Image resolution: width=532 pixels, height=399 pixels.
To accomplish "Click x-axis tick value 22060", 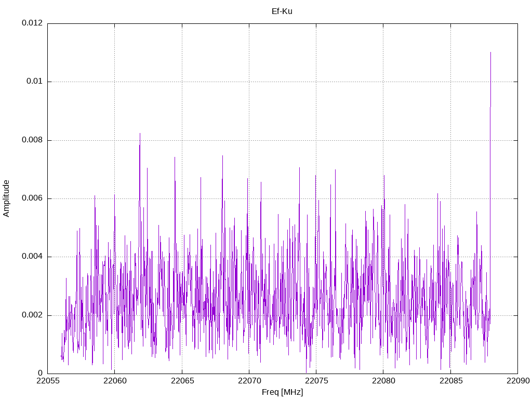I will [115, 381].
